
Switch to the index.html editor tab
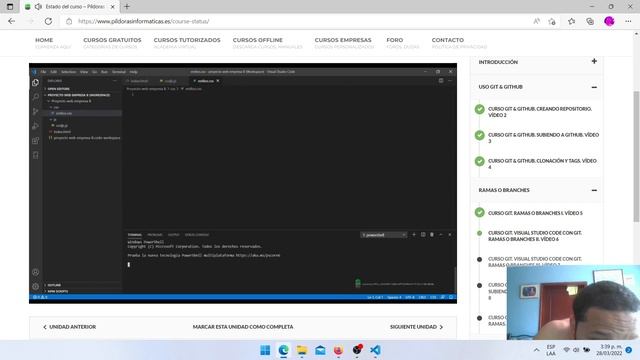click(139, 81)
